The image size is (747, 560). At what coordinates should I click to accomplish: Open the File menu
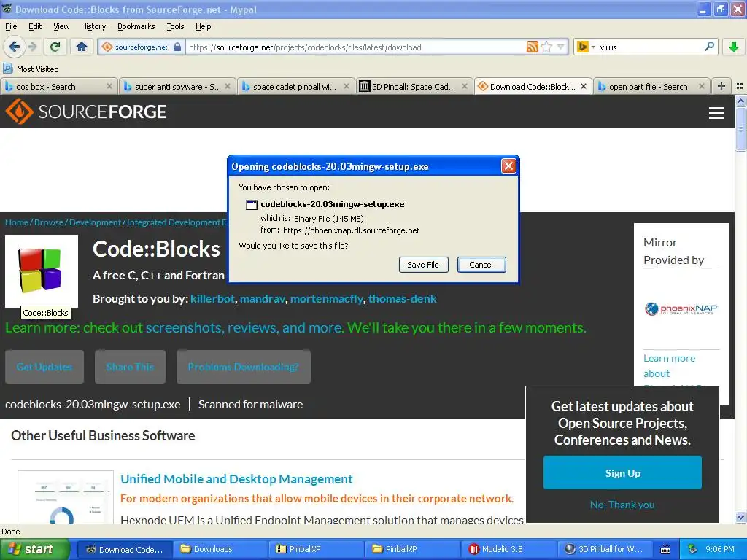[x=11, y=26]
